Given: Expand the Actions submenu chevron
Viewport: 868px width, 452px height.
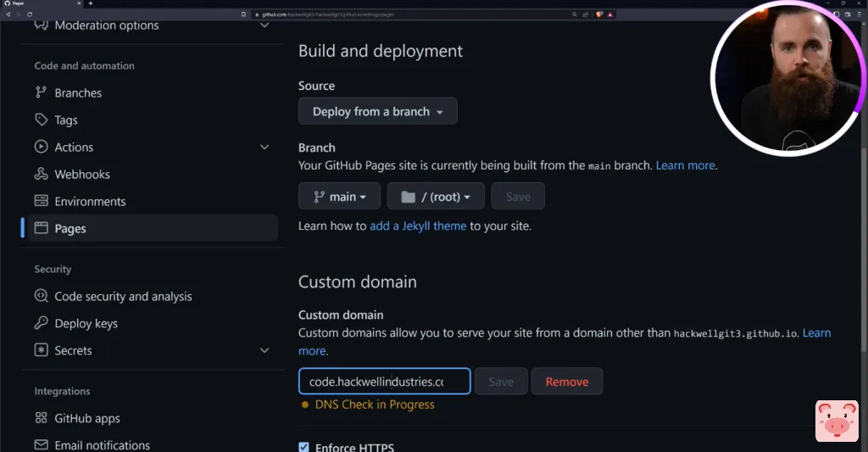Looking at the screenshot, I should tap(264, 148).
